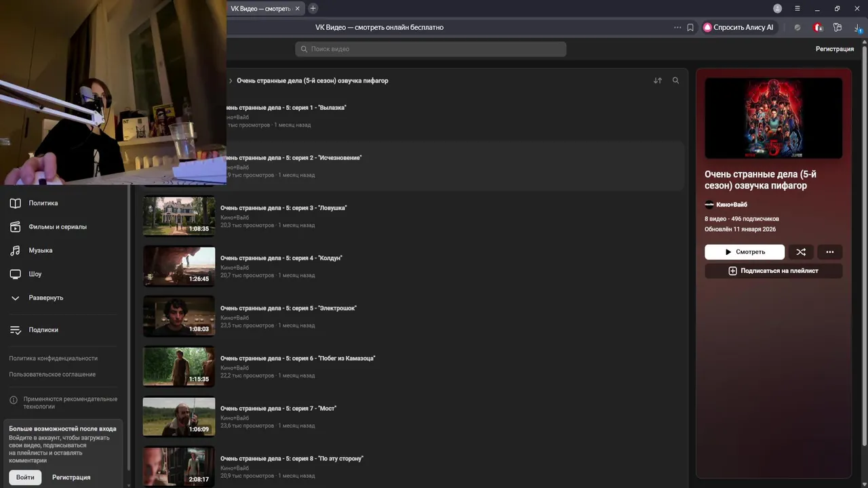The height and width of the screenshot is (488, 868).
Task: Click the playlist breadcrumb chevron
Action: (231, 81)
